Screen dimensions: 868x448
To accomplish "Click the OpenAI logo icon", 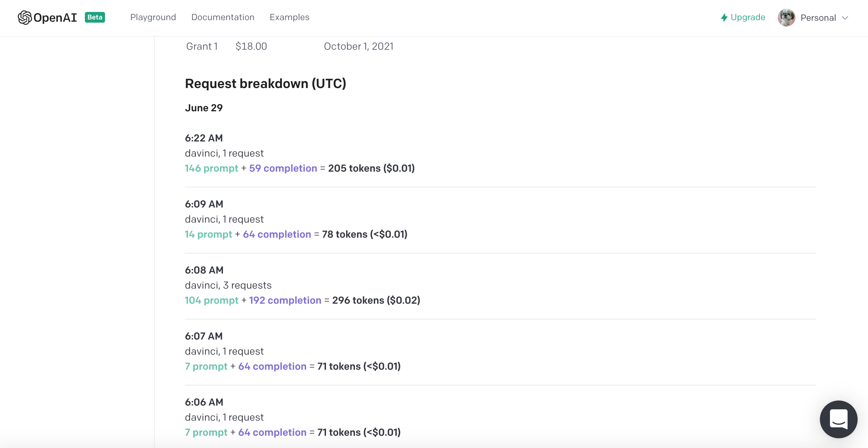I will point(25,18).
